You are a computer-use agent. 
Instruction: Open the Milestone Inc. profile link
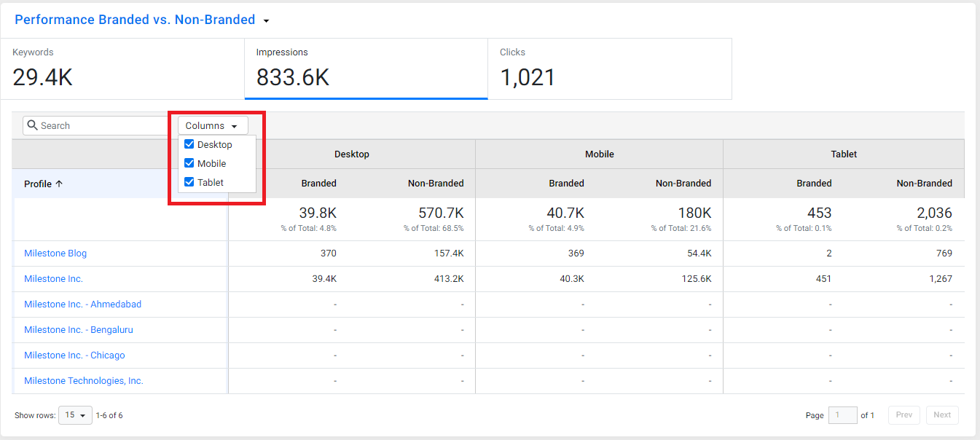(x=54, y=279)
